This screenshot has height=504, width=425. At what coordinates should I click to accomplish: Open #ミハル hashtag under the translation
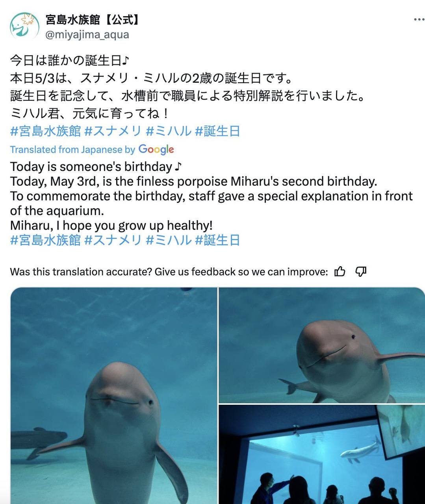169,240
